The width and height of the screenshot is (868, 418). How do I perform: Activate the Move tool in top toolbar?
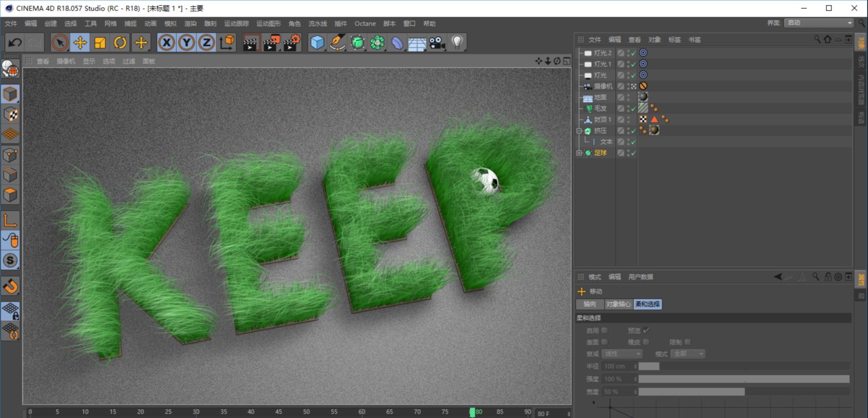80,43
